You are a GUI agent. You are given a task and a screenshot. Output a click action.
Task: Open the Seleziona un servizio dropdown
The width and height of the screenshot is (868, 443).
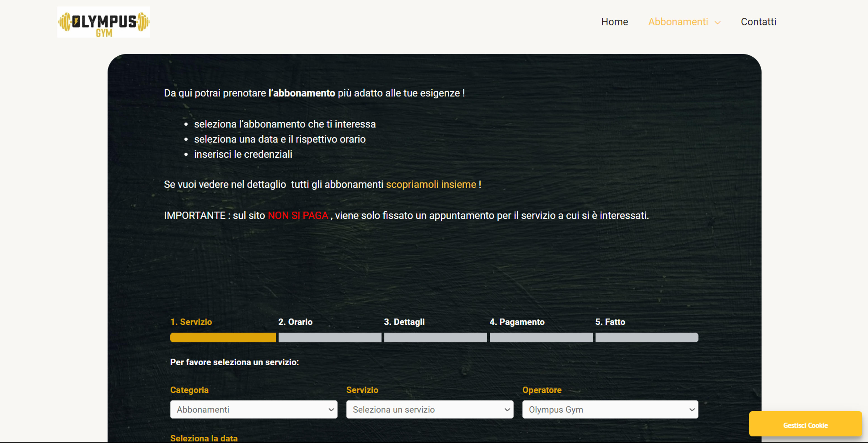[430, 409]
